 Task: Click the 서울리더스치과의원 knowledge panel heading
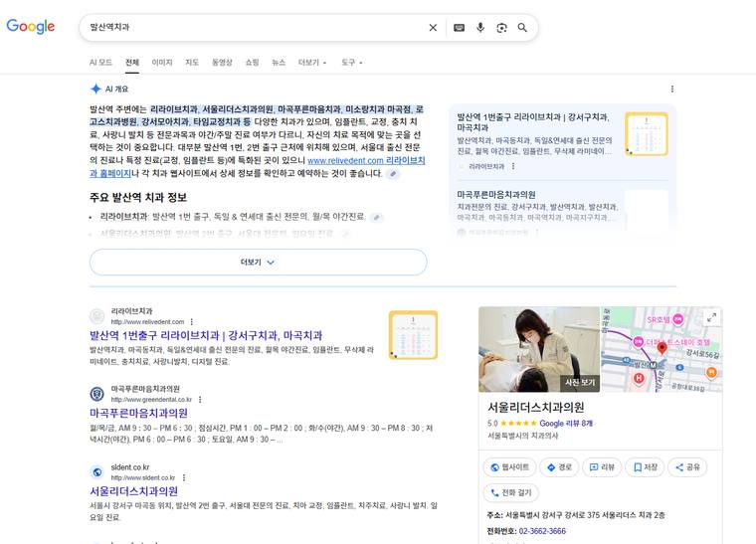536,407
